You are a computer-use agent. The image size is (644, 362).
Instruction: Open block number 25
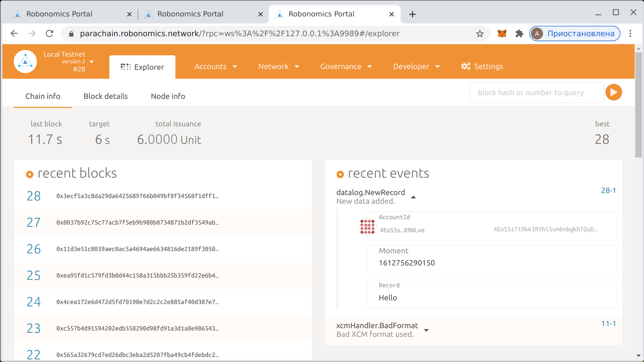point(34,276)
